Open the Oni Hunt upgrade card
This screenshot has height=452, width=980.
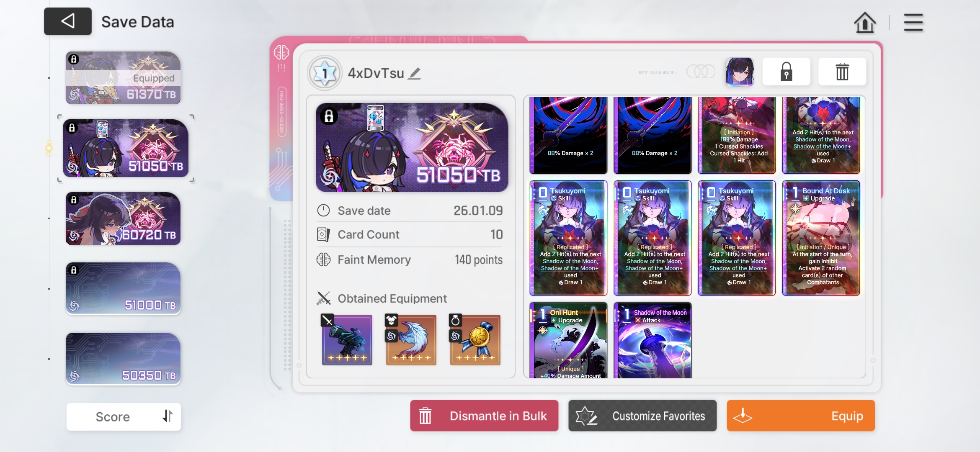[x=568, y=340]
